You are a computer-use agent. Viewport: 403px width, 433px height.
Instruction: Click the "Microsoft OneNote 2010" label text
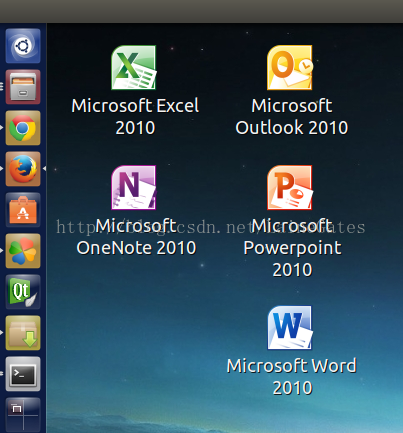click(136, 237)
